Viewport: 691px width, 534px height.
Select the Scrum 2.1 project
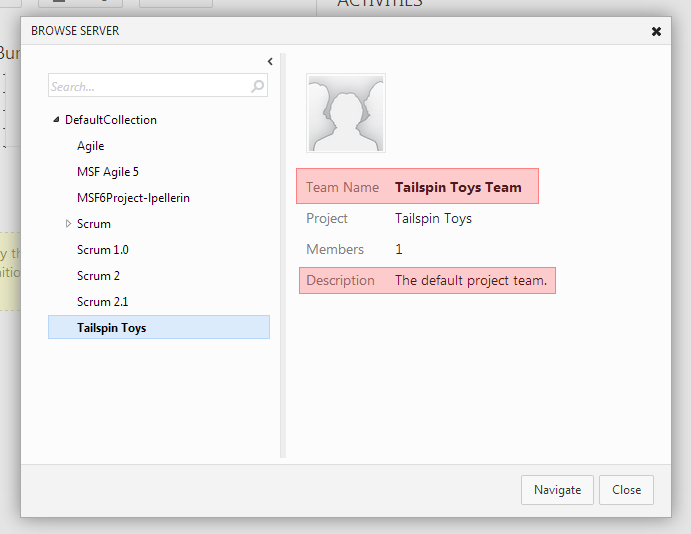(102, 302)
